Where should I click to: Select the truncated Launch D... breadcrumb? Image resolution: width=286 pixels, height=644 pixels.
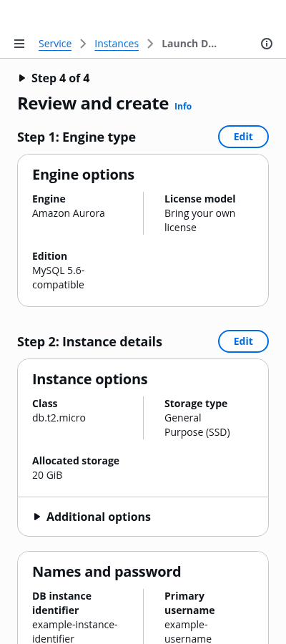pos(189,44)
